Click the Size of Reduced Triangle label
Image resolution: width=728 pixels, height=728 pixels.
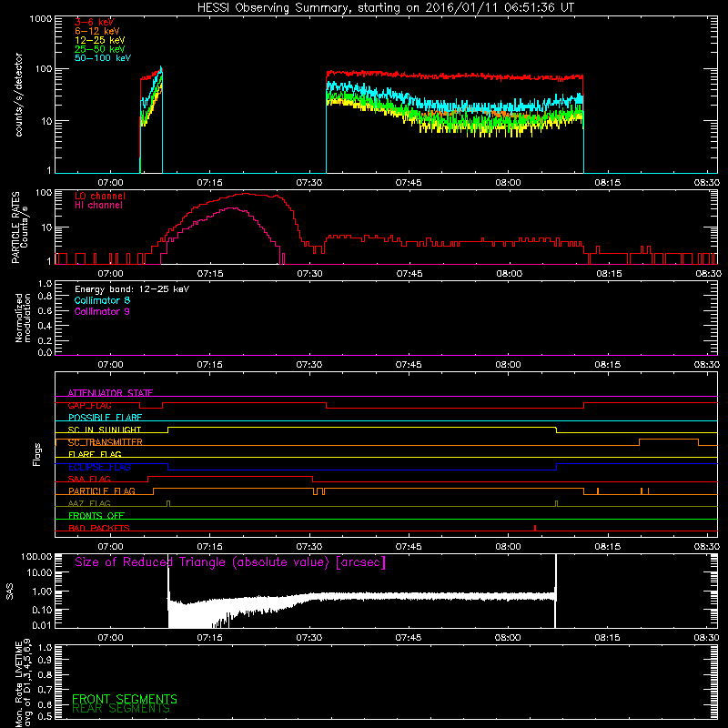coord(230,562)
